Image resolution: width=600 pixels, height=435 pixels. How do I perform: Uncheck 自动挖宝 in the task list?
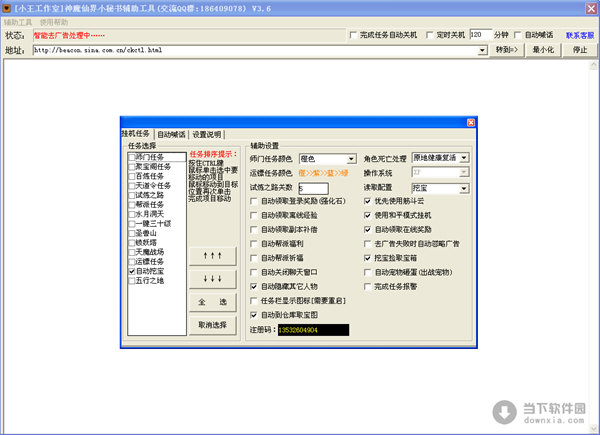tap(132, 270)
